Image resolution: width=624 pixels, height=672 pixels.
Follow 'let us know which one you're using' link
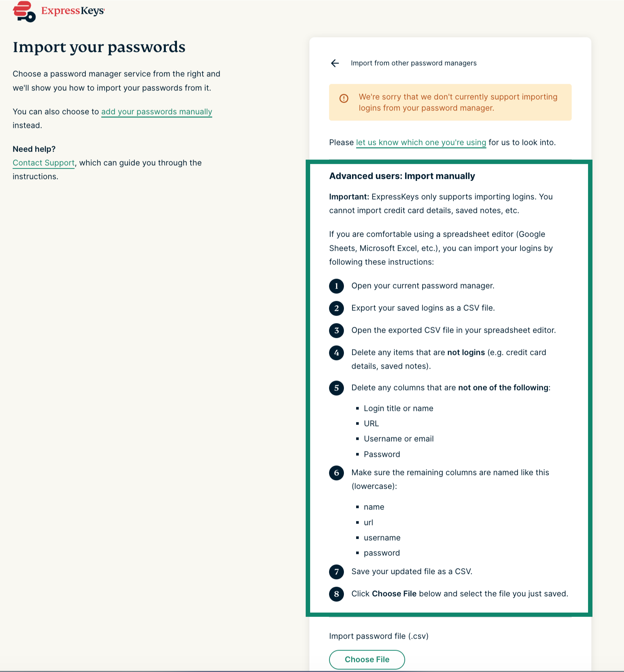click(421, 142)
